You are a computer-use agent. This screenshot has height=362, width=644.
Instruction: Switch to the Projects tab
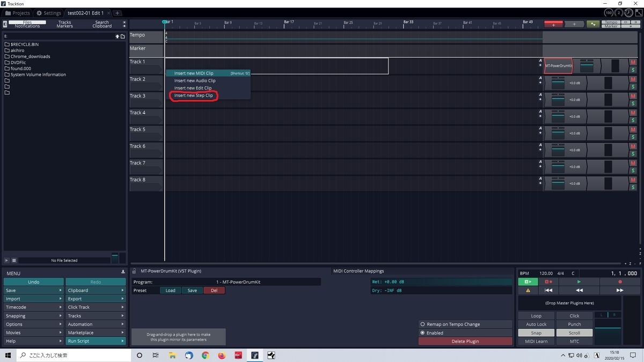pos(18,13)
